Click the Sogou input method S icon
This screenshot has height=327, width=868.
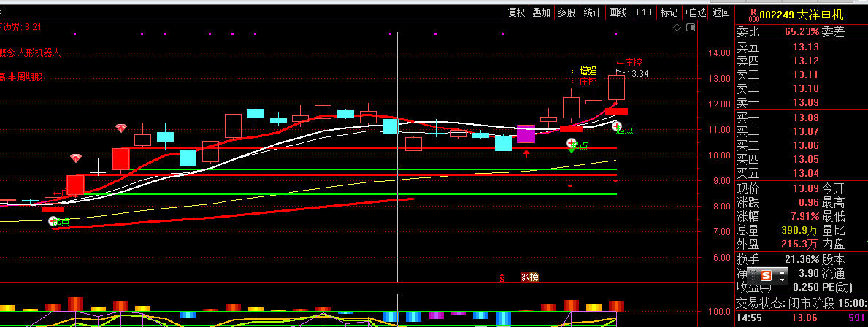(x=766, y=276)
